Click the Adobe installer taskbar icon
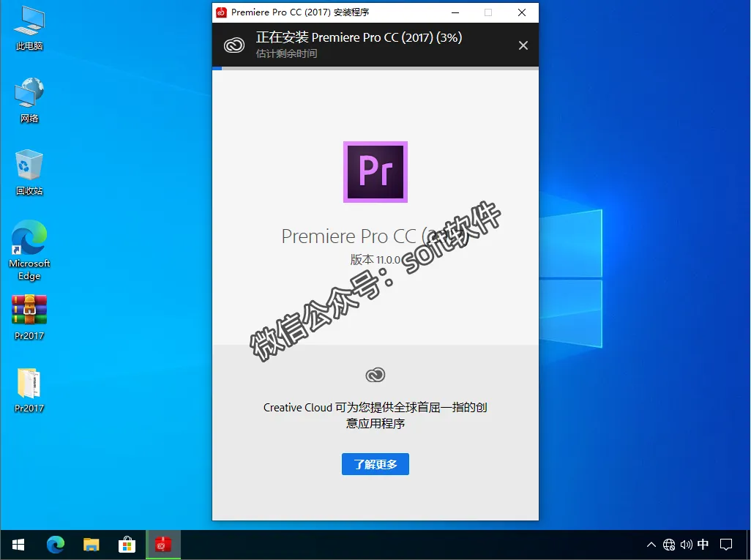The width and height of the screenshot is (751, 560). [x=163, y=545]
